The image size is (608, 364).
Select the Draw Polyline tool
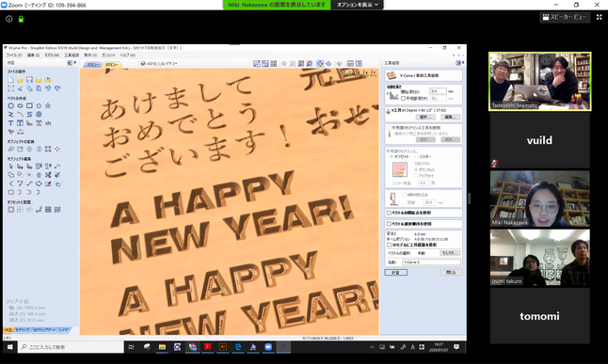(x=11, y=115)
